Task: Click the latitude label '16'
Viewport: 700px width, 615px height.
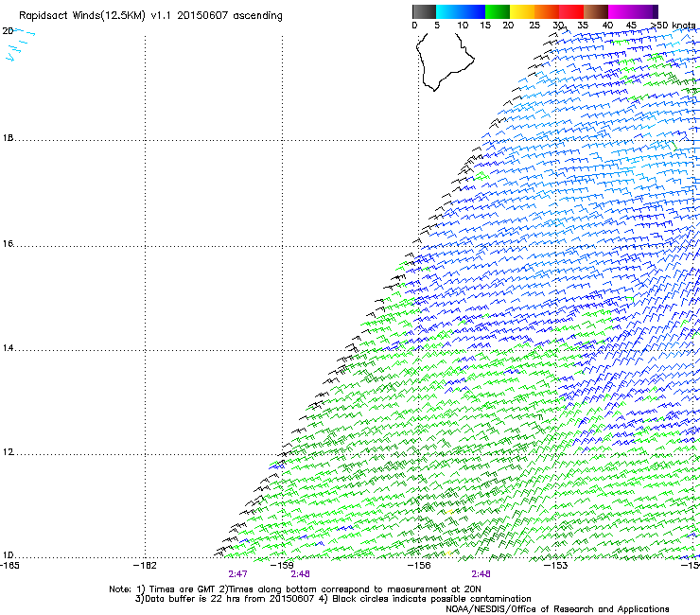Action: pyautogui.click(x=8, y=244)
